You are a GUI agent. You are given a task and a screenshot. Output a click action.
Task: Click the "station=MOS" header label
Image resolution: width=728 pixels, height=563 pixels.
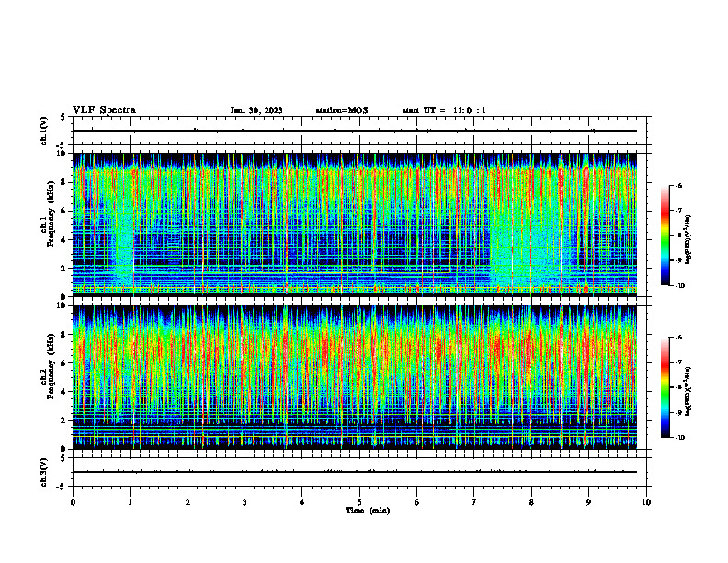click(x=342, y=110)
